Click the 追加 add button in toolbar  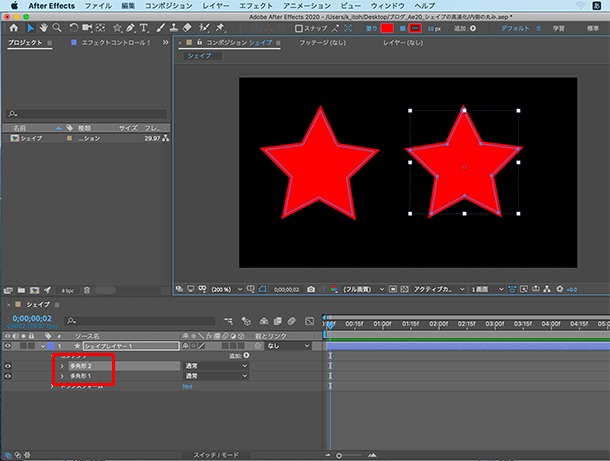(465, 28)
